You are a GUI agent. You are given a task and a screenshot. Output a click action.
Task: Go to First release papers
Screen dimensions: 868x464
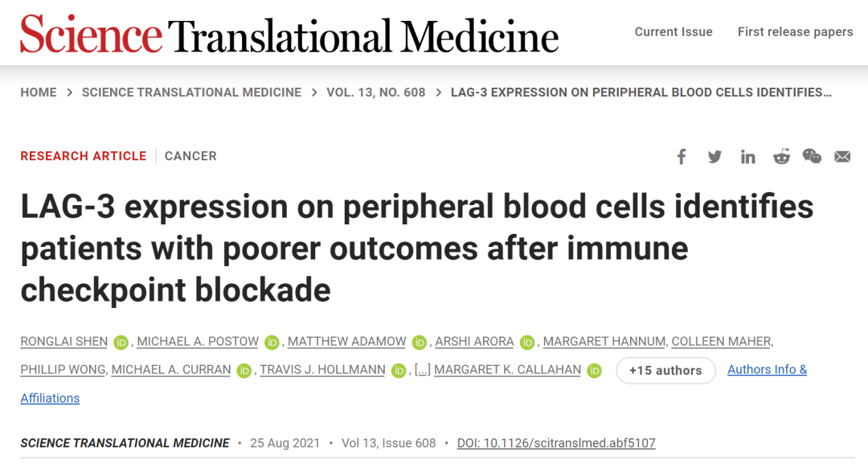795,32
